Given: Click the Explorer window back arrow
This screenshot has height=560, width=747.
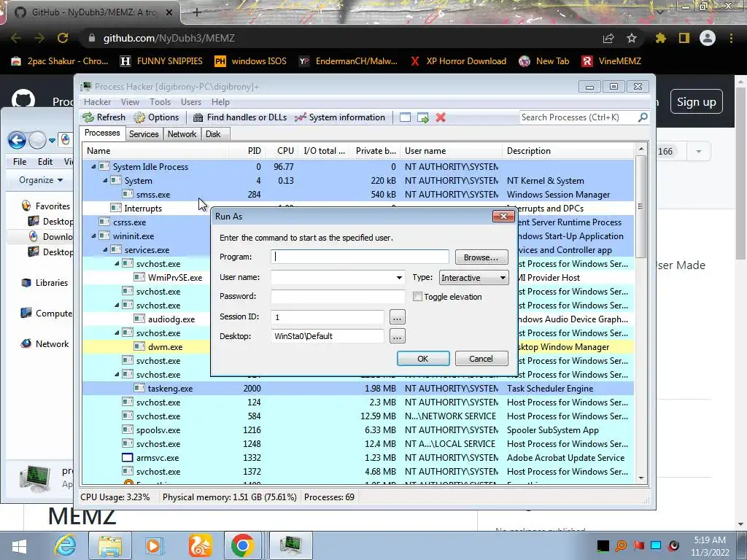Looking at the screenshot, I should [x=18, y=140].
